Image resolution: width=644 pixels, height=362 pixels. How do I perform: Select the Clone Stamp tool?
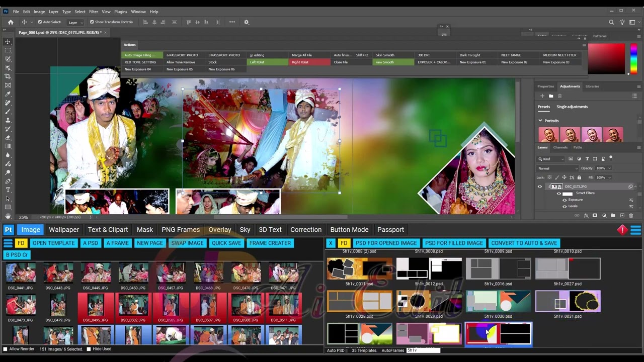click(x=8, y=120)
